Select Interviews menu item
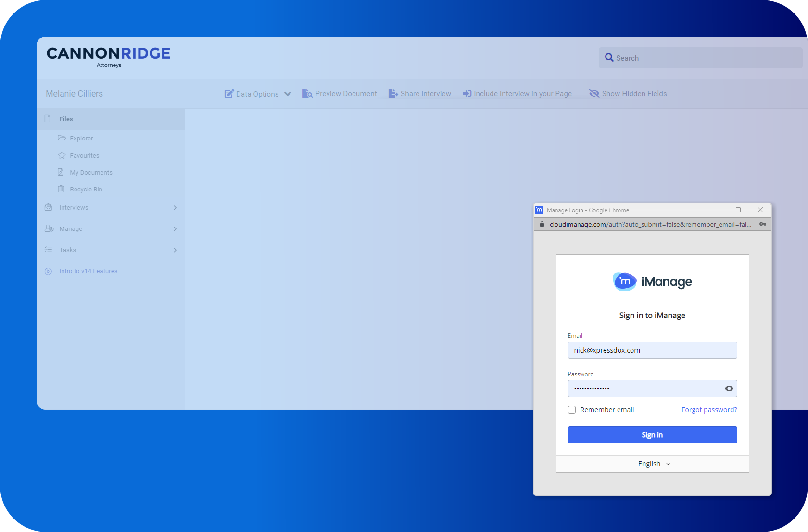Image resolution: width=808 pixels, height=532 pixels. [74, 208]
